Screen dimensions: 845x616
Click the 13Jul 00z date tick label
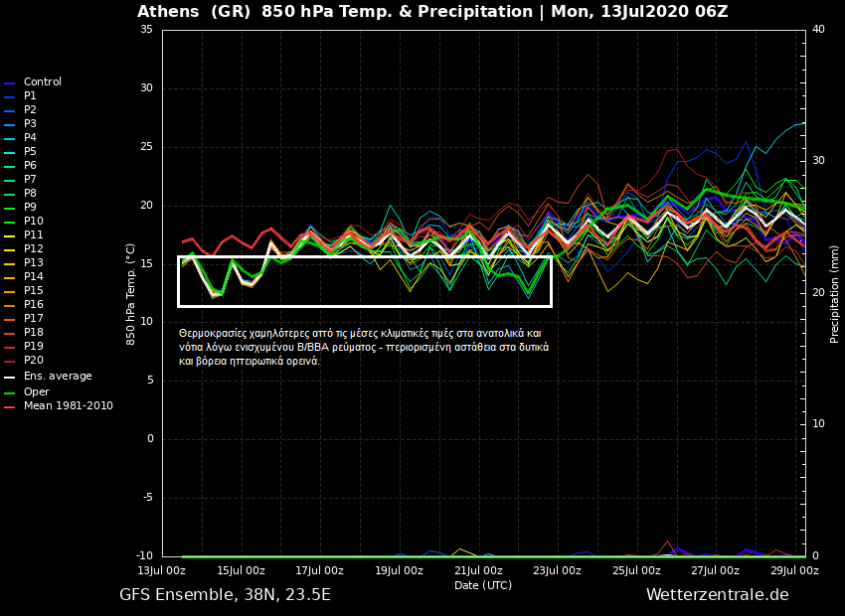point(162,571)
